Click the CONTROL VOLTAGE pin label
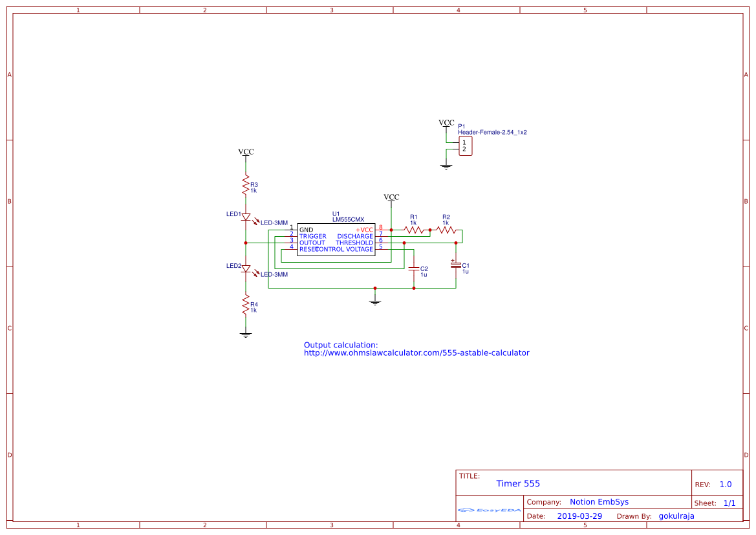Viewport: 756px width, 535px height. point(345,250)
